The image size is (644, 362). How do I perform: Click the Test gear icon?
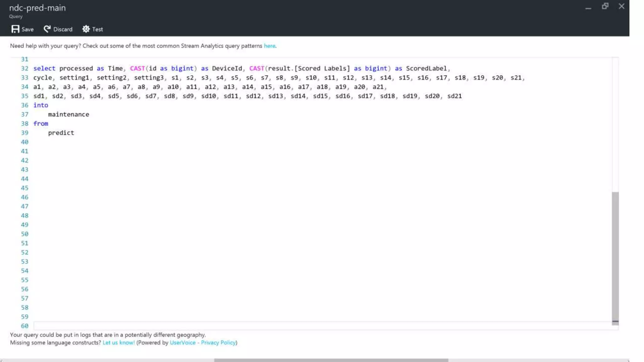(x=86, y=29)
